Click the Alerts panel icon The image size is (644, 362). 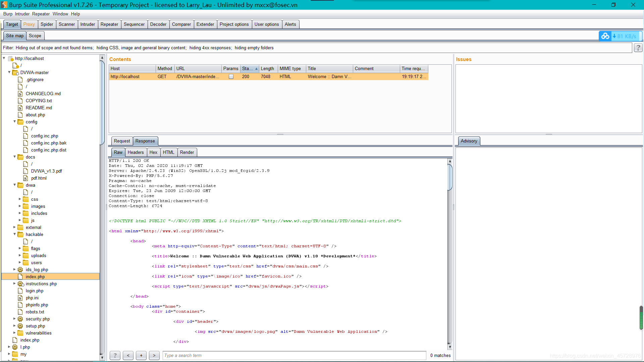coord(290,24)
